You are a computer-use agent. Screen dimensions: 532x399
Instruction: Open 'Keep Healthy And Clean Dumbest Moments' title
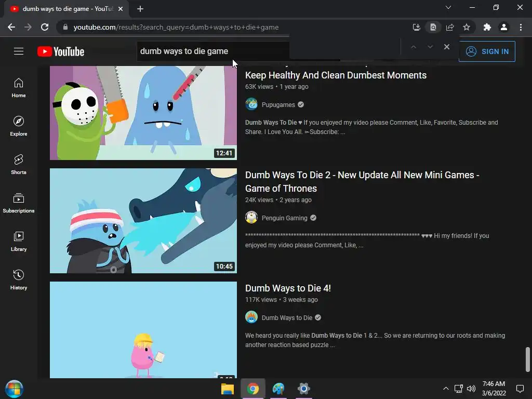[336, 75]
